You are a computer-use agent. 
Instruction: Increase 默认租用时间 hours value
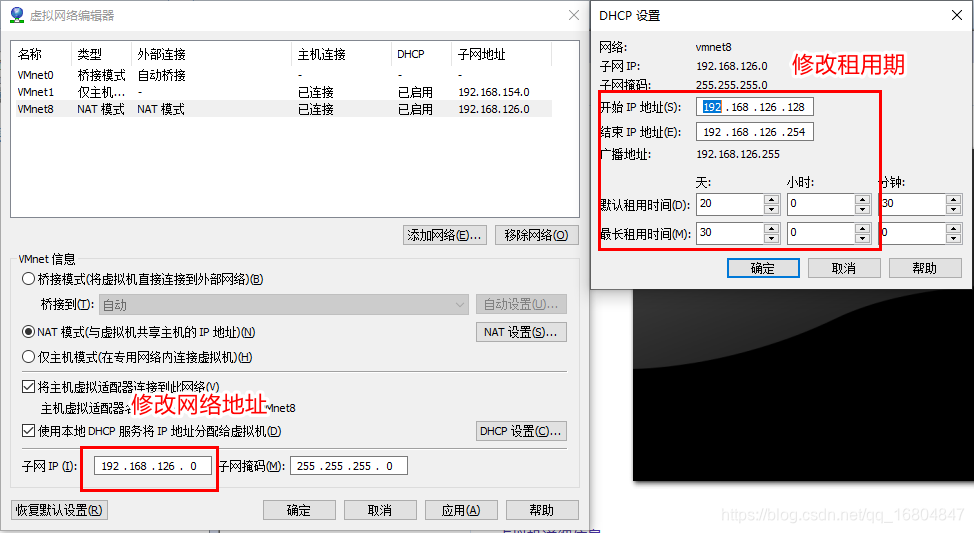tap(862, 199)
